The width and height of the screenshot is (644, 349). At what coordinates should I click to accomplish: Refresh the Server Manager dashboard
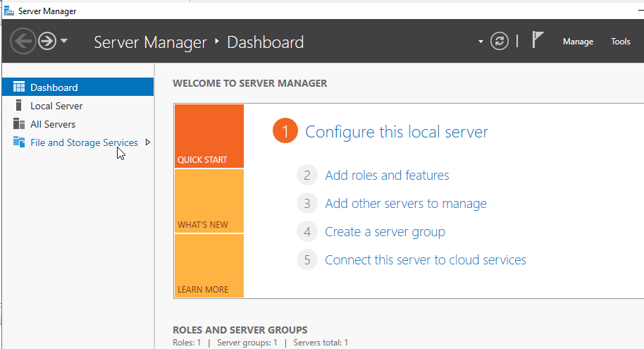click(500, 41)
